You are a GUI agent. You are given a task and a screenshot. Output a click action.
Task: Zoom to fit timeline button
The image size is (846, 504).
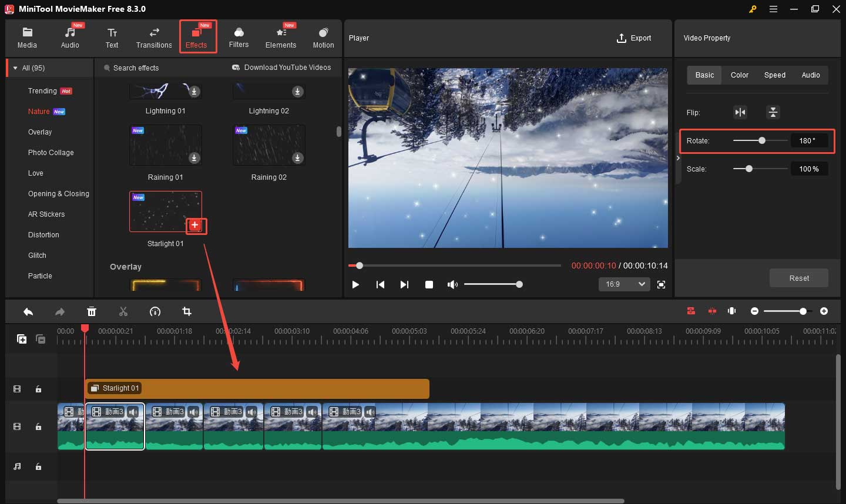732,311
